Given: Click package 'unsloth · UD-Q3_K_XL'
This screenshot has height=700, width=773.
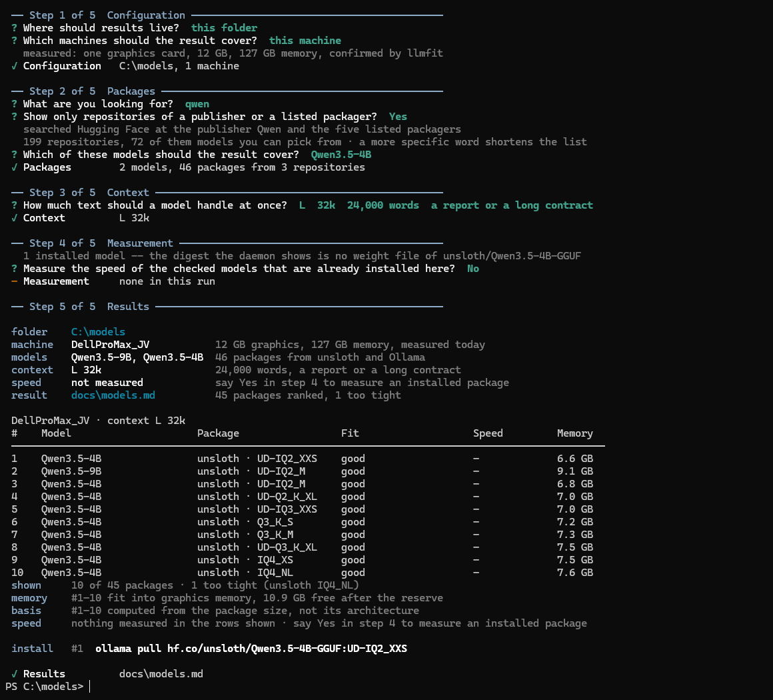Looking at the screenshot, I should [x=257, y=547].
